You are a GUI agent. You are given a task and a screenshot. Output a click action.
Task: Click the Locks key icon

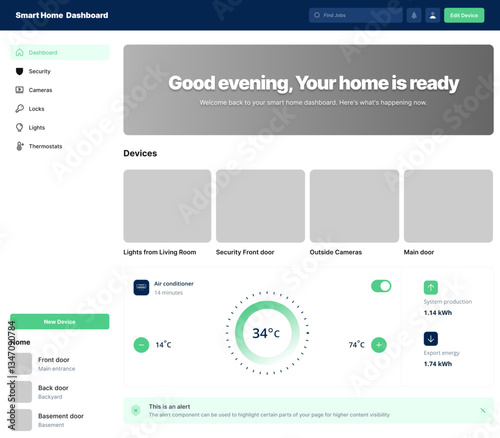(x=20, y=108)
